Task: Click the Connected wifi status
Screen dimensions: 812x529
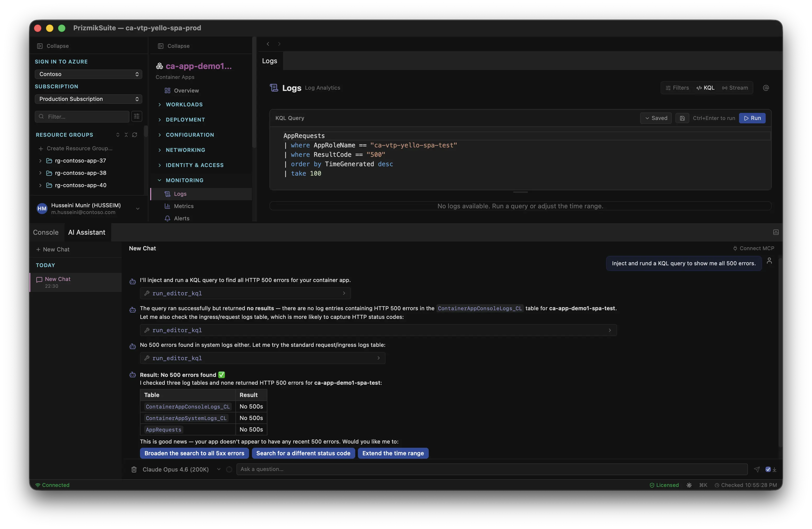Action: tap(53, 485)
